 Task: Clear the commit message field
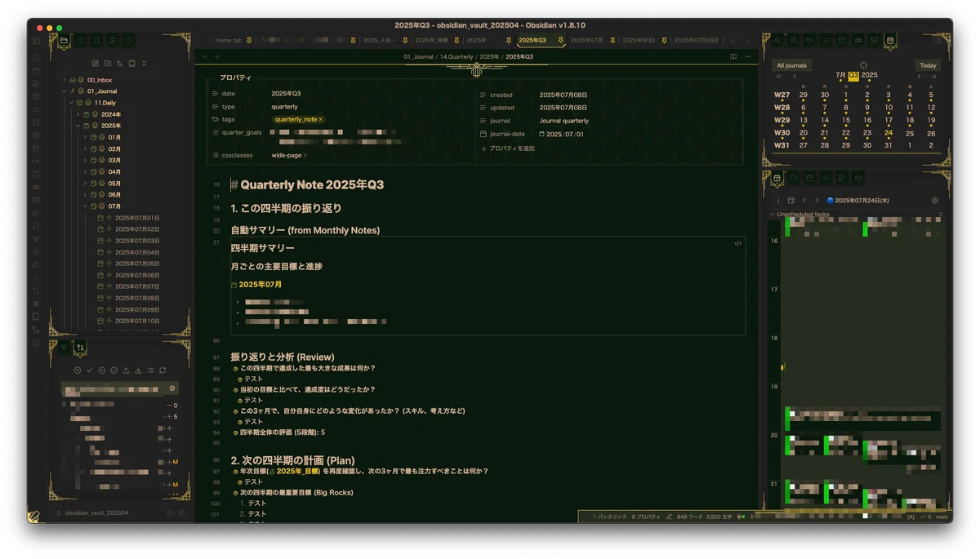coord(171,388)
